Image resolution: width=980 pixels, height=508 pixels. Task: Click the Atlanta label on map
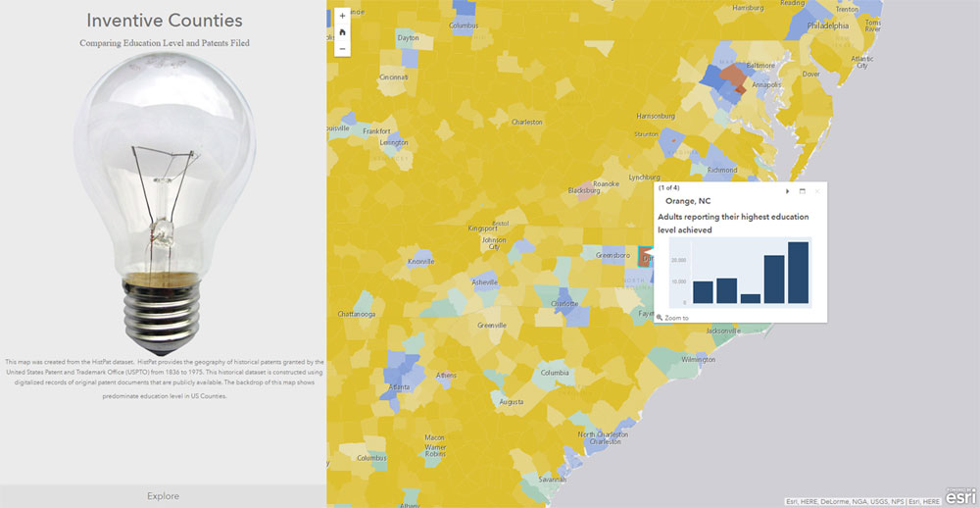point(400,387)
